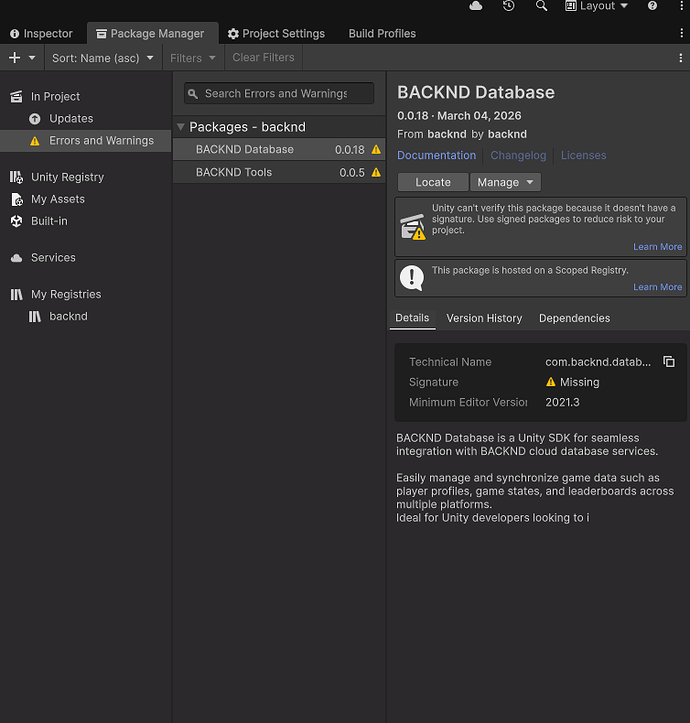Click the cloud services icon in top bar
Screen dimensions: 690x723
pos(476,6)
